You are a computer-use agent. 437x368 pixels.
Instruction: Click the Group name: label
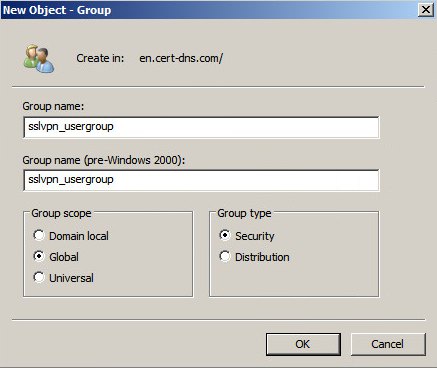53,106
